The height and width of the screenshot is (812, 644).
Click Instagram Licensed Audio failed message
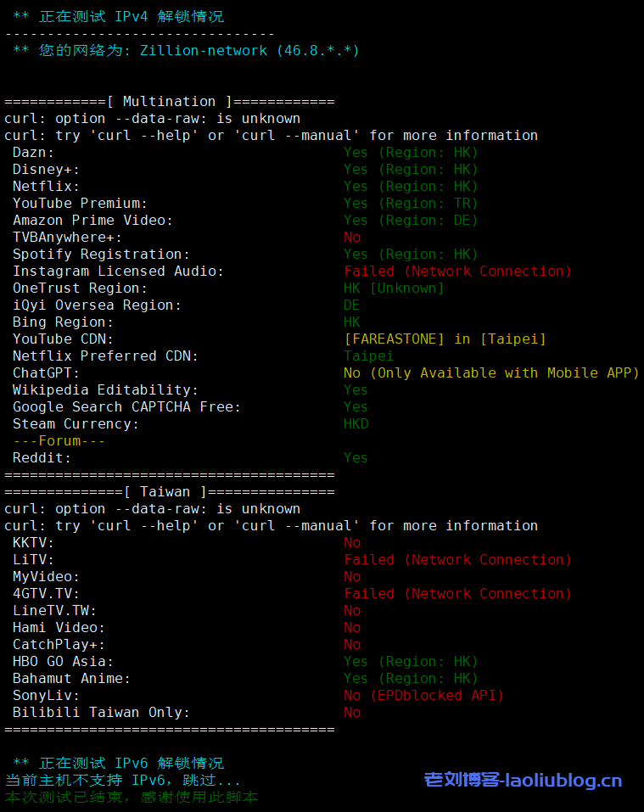(x=457, y=272)
